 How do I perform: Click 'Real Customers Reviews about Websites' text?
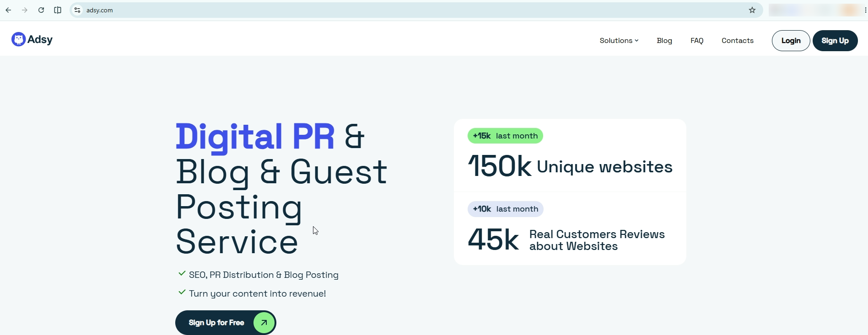(x=597, y=240)
